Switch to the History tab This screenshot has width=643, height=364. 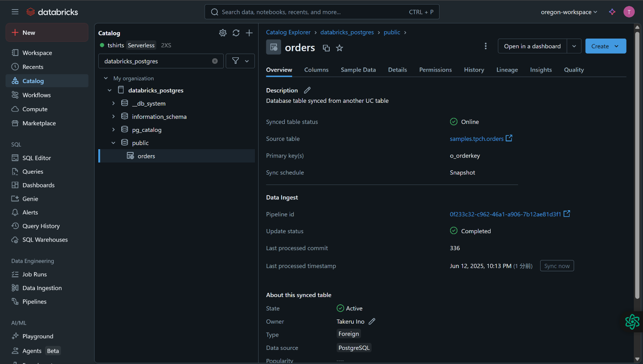[x=474, y=70]
